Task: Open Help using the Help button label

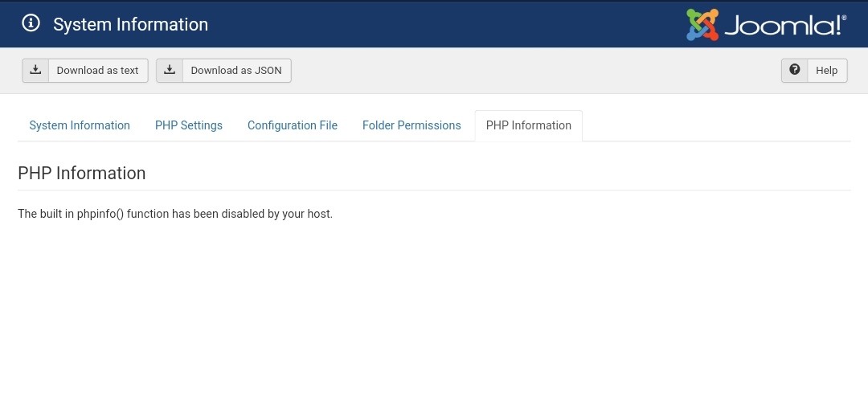Action: [x=826, y=71]
